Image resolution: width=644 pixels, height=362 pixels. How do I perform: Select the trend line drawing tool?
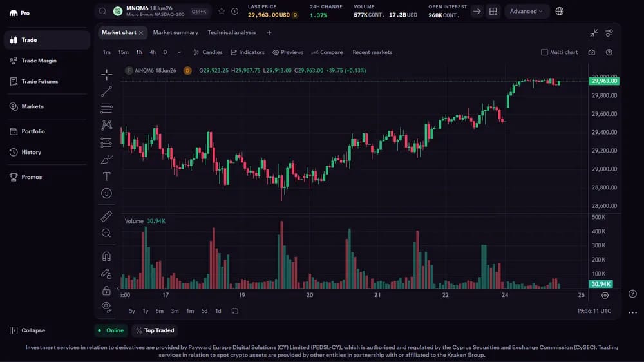click(106, 91)
